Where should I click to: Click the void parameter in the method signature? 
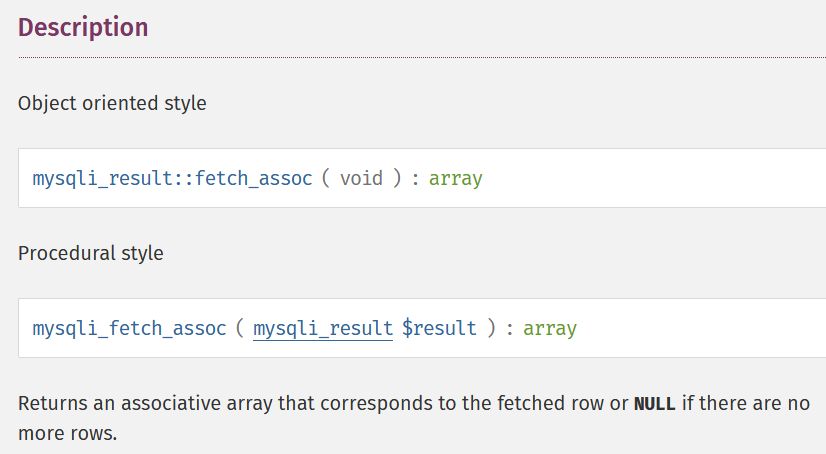[x=361, y=179]
